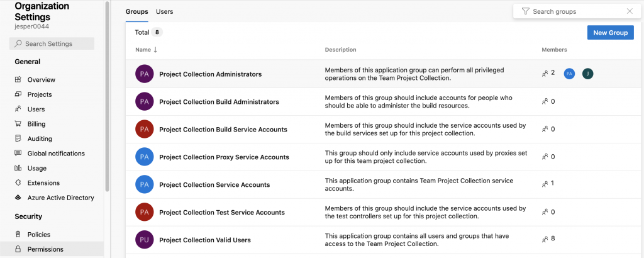Click the Search groups filter box

coord(575,11)
